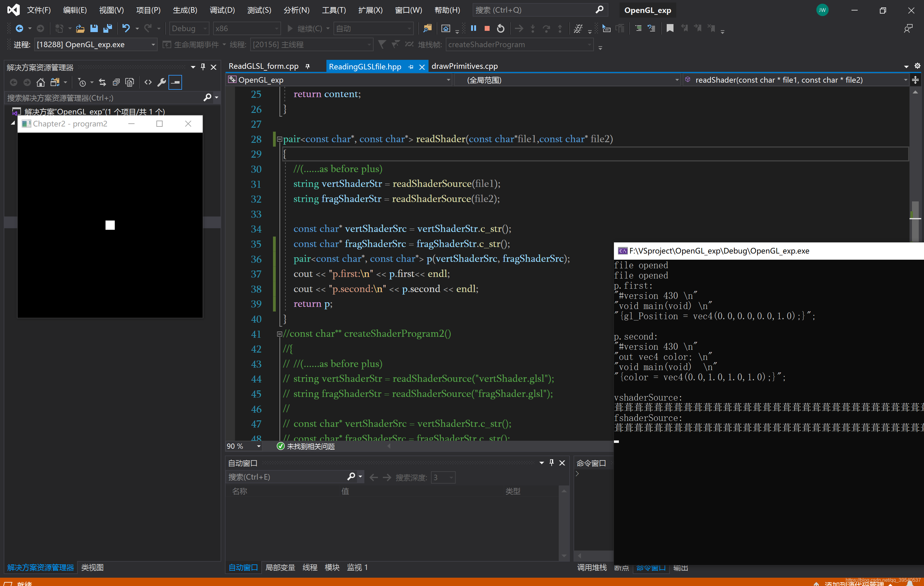Click the 类视图 tab below Solution Explorer

pyautogui.click(x=92, y=567)
